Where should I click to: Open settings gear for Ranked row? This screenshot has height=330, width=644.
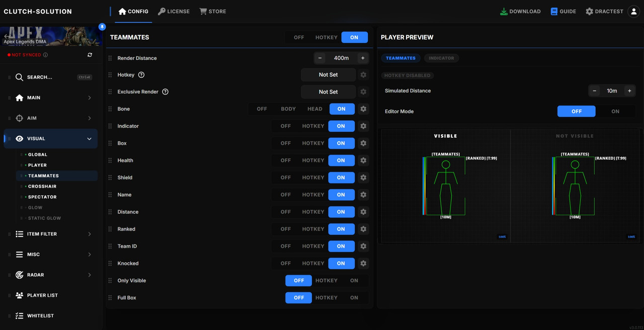(363, 229)
